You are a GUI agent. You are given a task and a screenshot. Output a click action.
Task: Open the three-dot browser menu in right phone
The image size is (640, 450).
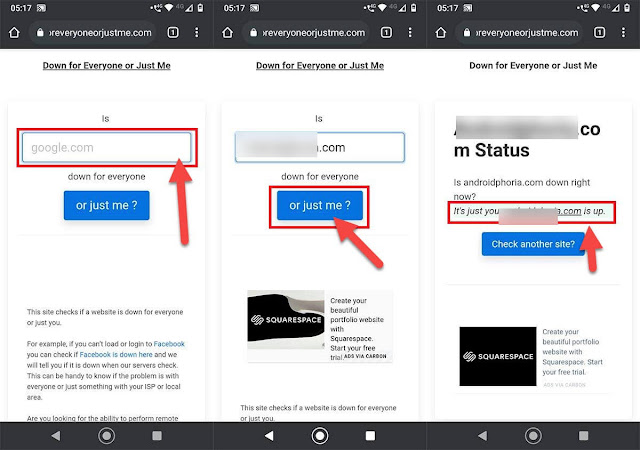(623, 33)
